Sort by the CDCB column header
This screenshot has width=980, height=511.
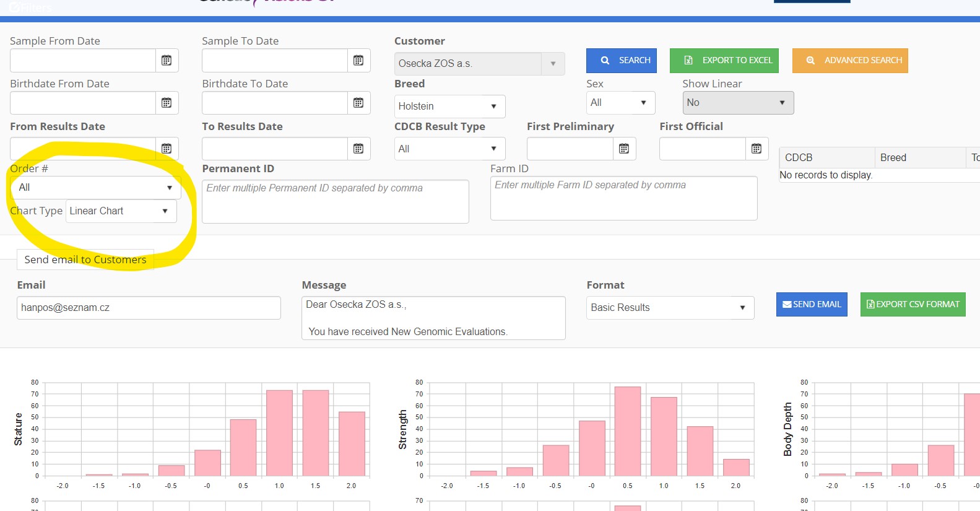click(826, 157)
